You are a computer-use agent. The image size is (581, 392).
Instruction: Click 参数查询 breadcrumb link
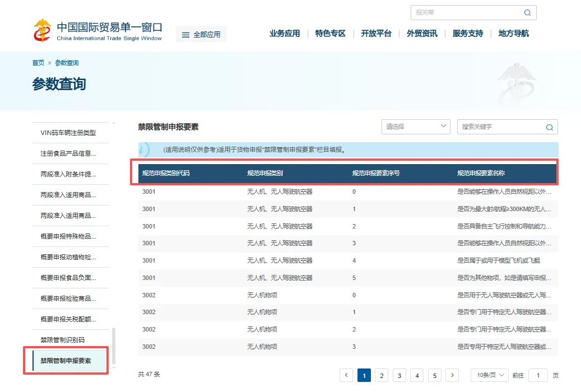click(67, 63)
